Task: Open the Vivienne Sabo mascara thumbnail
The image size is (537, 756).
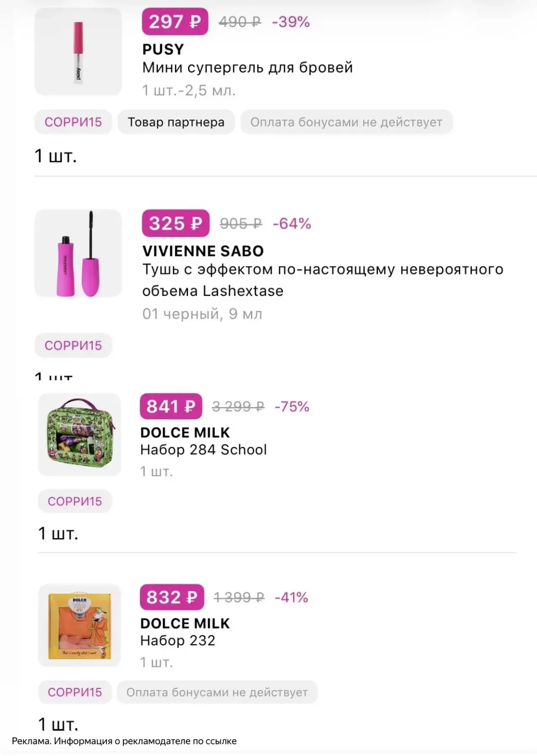Action: pyautogui.click(x=78, y=253)
